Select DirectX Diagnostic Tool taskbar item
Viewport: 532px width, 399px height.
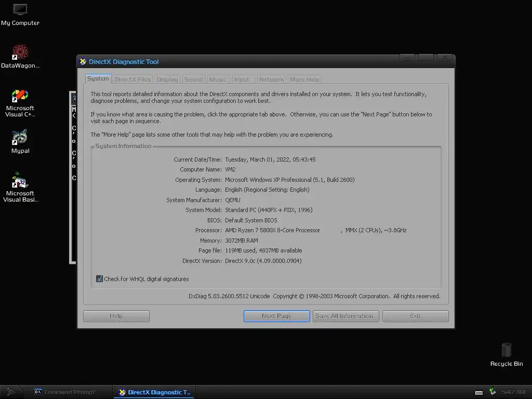point(154,392)
